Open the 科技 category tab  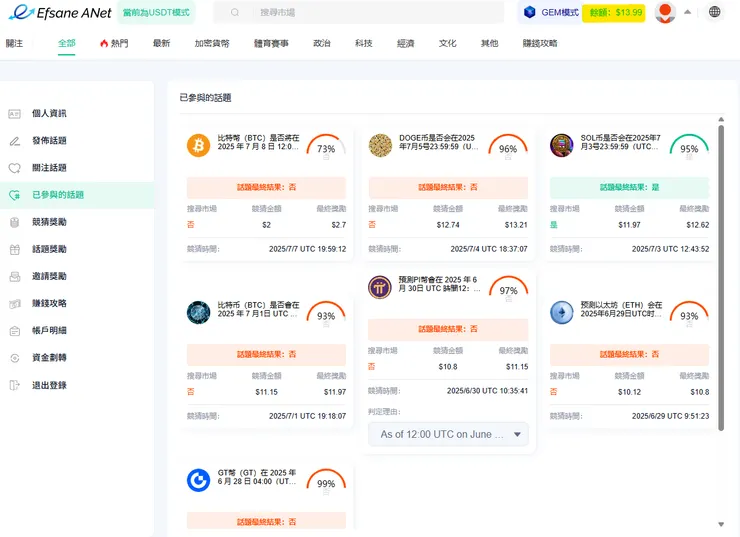[x=364, y=43]
